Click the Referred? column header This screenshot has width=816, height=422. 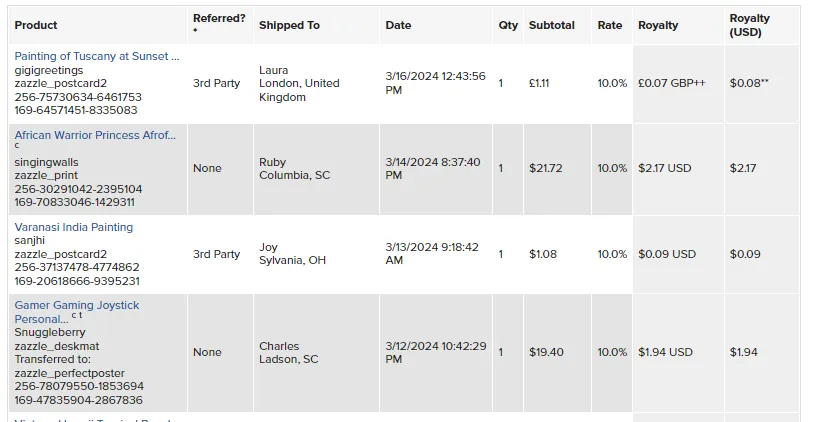(218, 18)
